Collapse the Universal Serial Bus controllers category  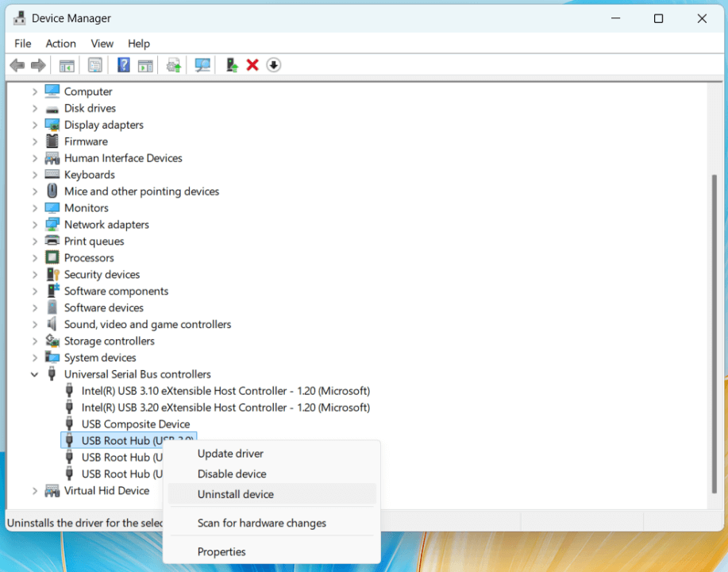pos(34,373)
